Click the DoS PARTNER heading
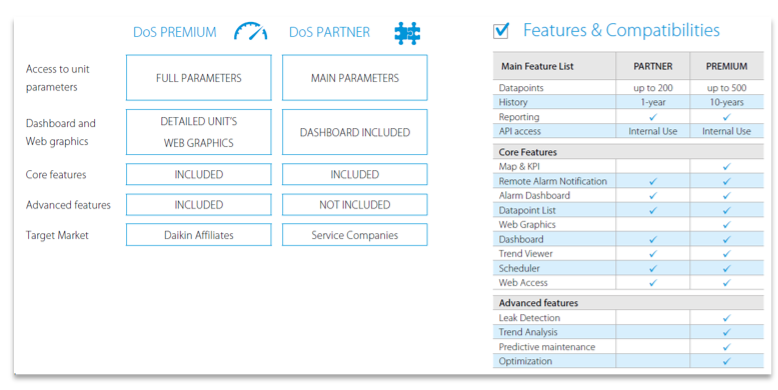The image size is (778, 390). 329,32
